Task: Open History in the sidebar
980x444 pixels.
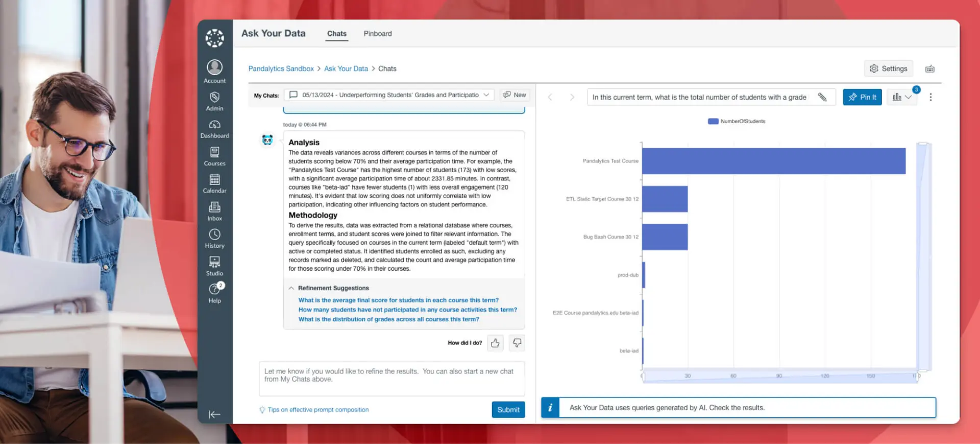Action: [214, 239]
